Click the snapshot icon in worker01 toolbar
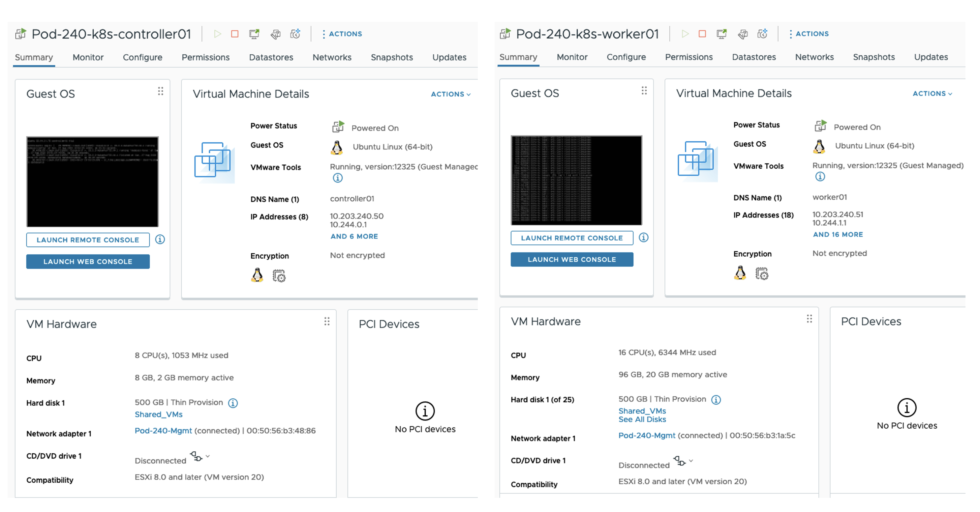Screen dimensions: 980x512 [x=762, y=34]
